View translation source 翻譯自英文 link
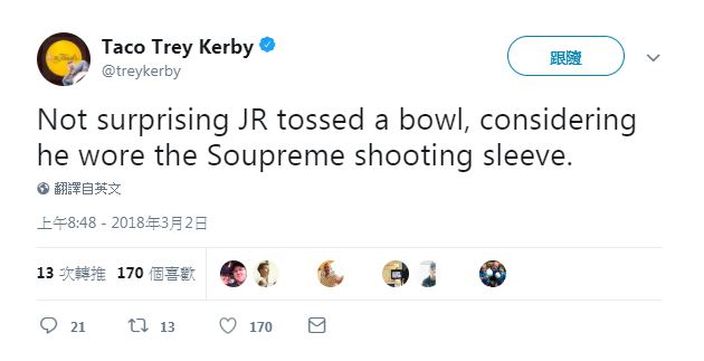704x361 pixels. pos(88,189)
